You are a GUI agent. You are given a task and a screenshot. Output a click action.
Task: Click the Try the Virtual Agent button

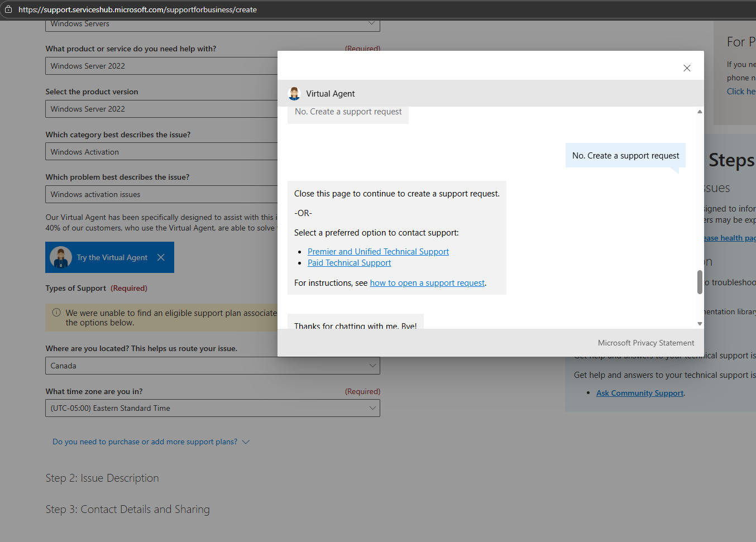tap(109, 257)
